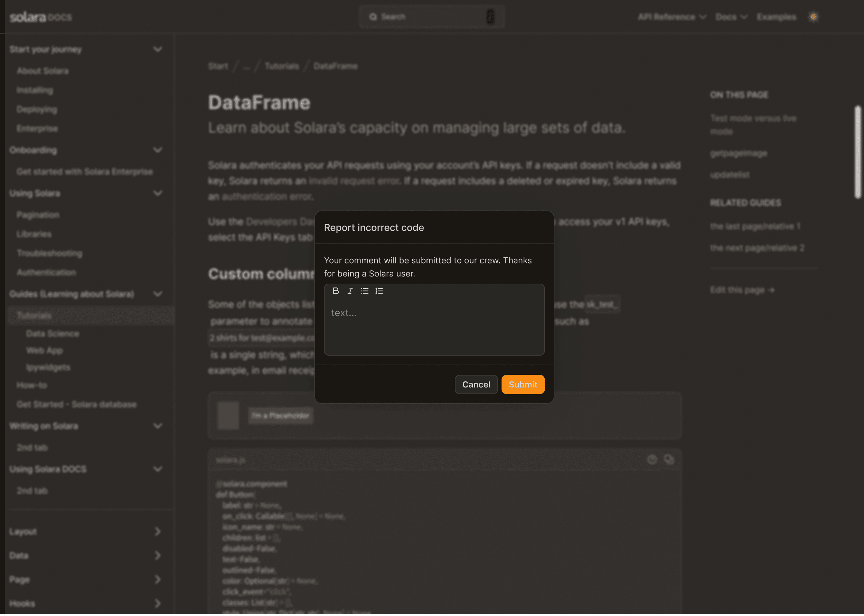This screenshot has width=864, height=616.
Task: Jump to Test mode versus live mode
Action: pos(753,125)
